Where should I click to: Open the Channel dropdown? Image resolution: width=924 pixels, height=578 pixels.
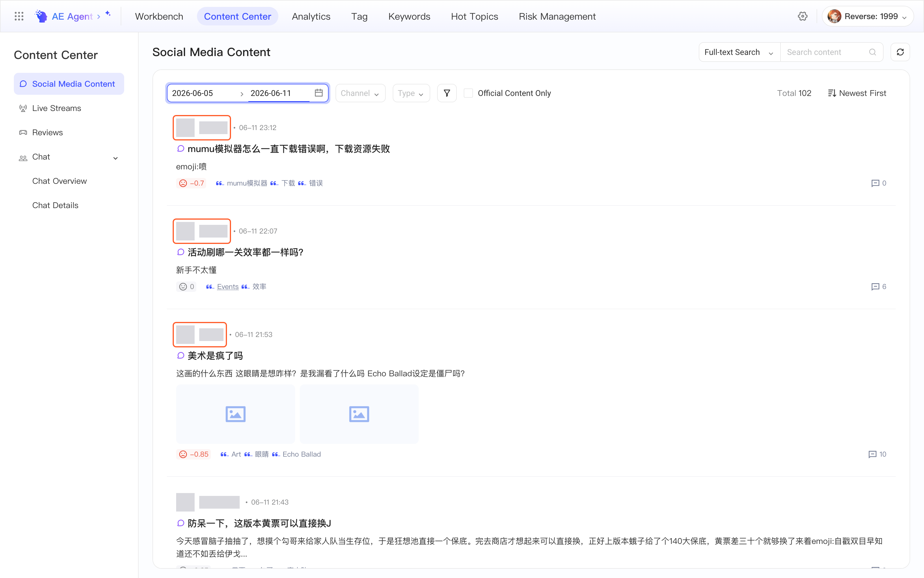(x=360, y=93)
